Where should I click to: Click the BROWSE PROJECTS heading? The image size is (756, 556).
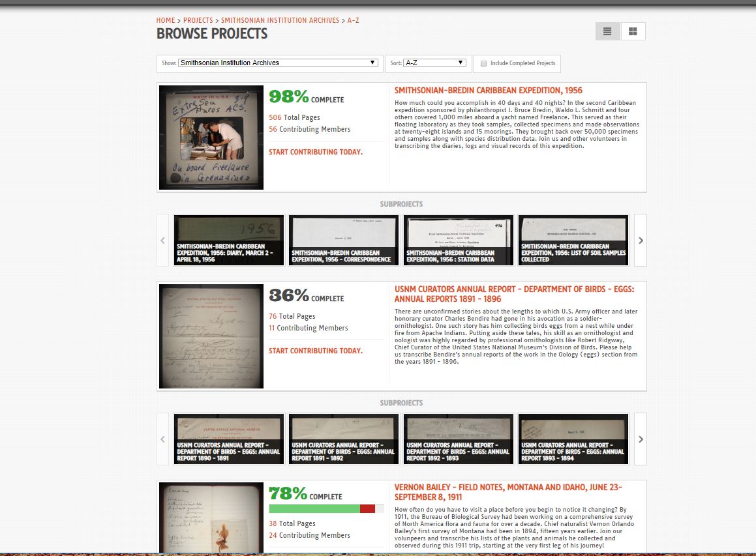211,34
